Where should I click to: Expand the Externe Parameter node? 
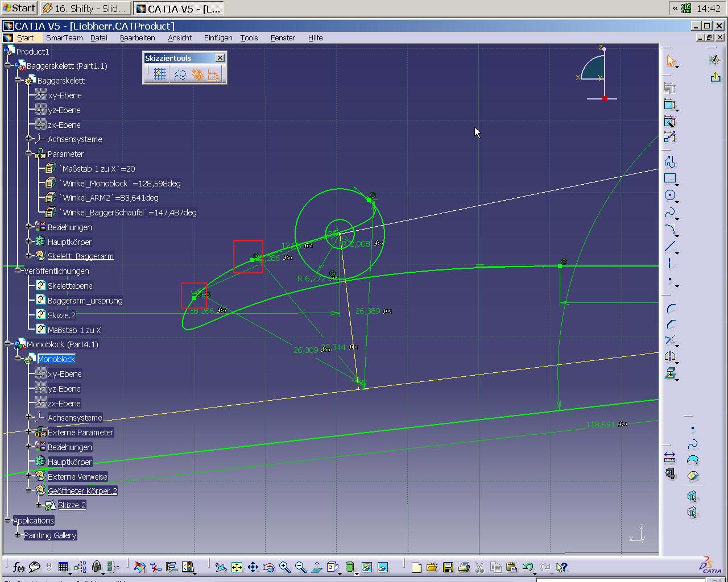28,432
